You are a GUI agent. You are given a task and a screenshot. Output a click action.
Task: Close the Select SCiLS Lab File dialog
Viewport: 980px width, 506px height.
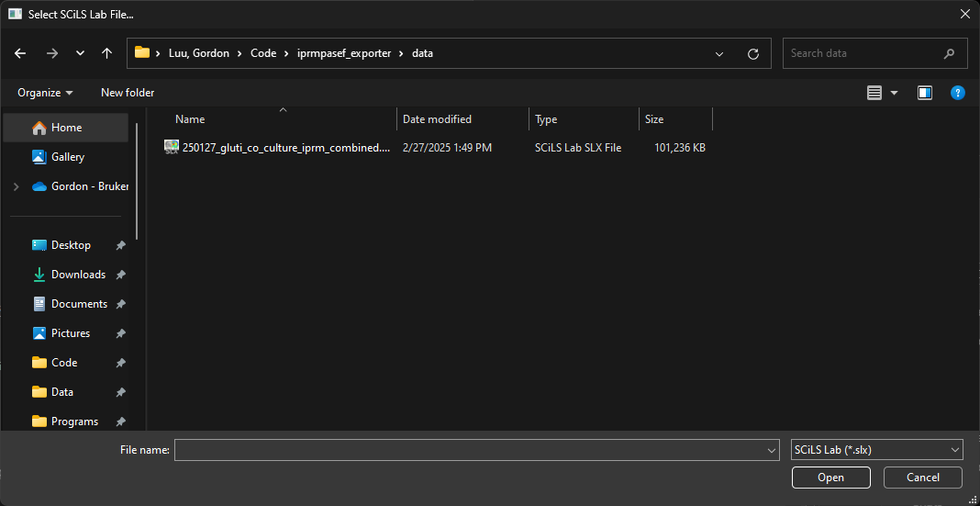coord(965,15)
